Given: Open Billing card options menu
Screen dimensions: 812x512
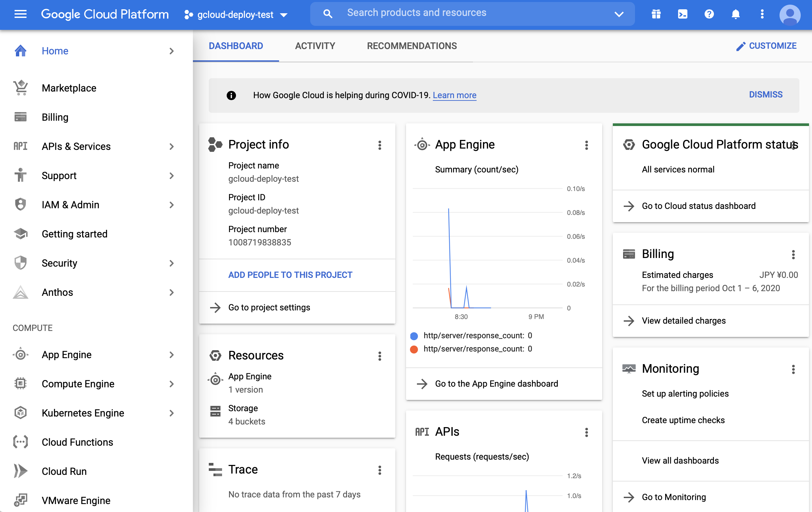Looking at the screenshot, I should pyautogui.click(x=793, y=255).
